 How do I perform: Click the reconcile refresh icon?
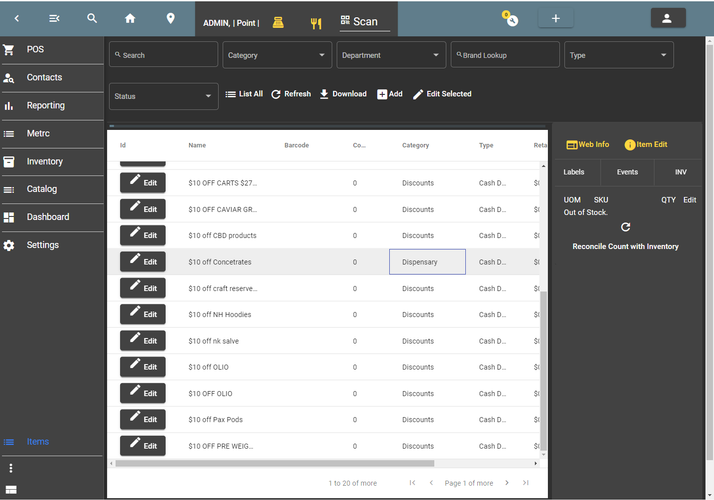626,227
